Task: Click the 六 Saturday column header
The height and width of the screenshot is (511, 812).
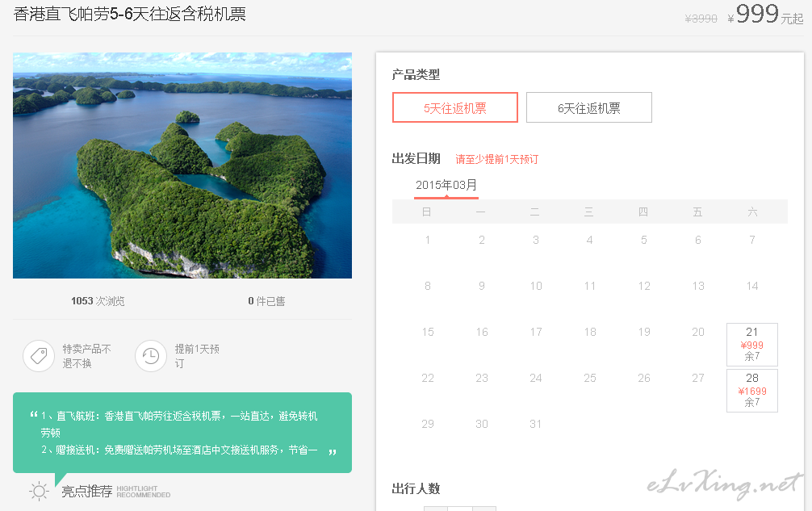Action: point(752,212)
